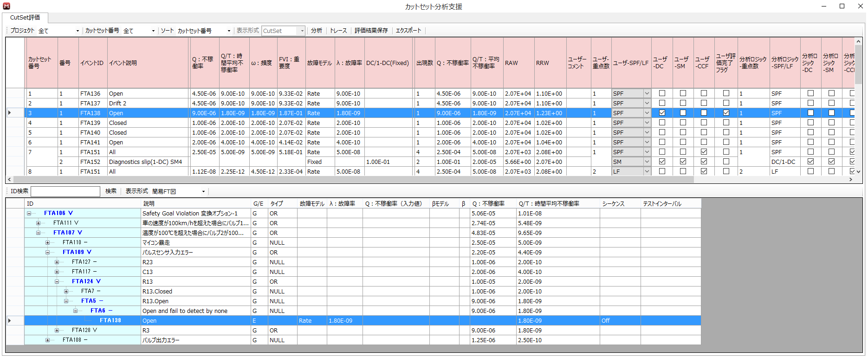Expand the FTA110 tree node
This screenshot has width=868, height=358.
pos(47,243)
